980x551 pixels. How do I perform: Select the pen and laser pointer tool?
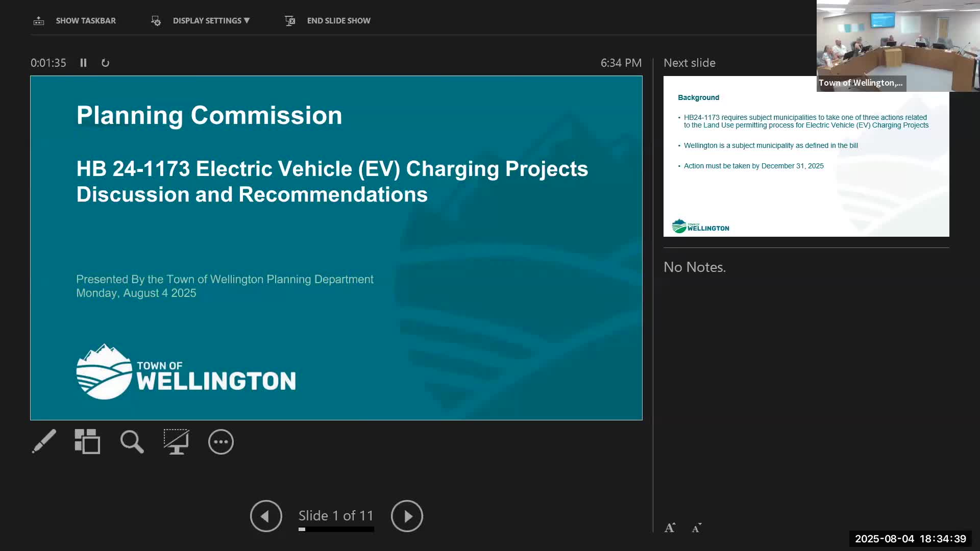[x=44, y=441]
